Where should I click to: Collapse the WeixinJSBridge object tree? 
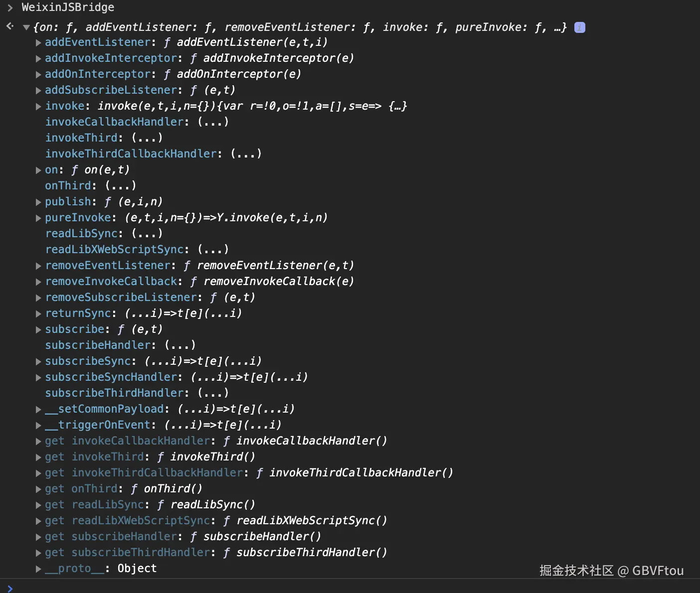[26, 27]
